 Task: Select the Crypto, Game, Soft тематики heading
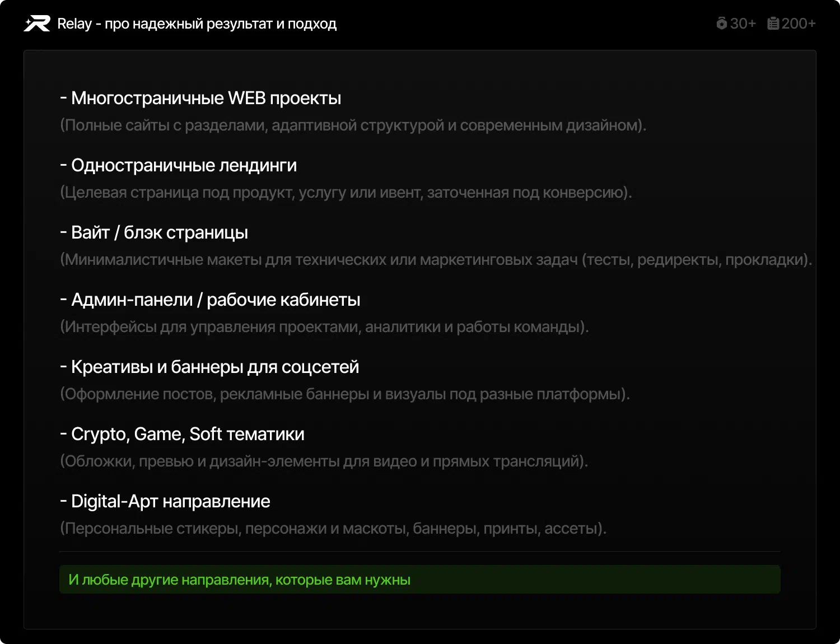182,434
